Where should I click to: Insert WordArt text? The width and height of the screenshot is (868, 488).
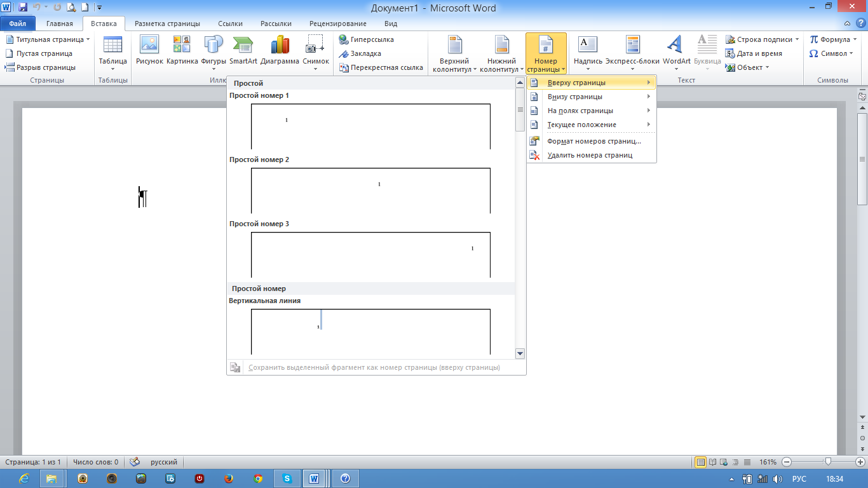point(676,53)
